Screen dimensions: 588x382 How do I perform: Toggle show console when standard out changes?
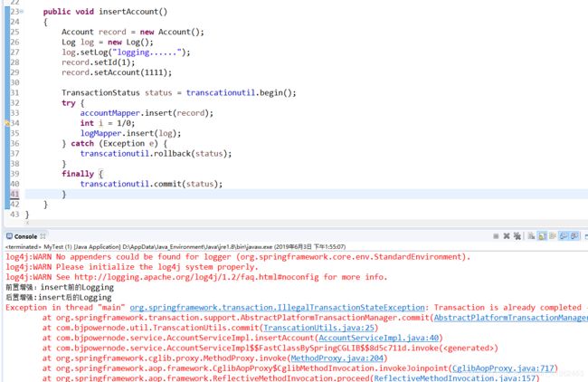point(564,236)
